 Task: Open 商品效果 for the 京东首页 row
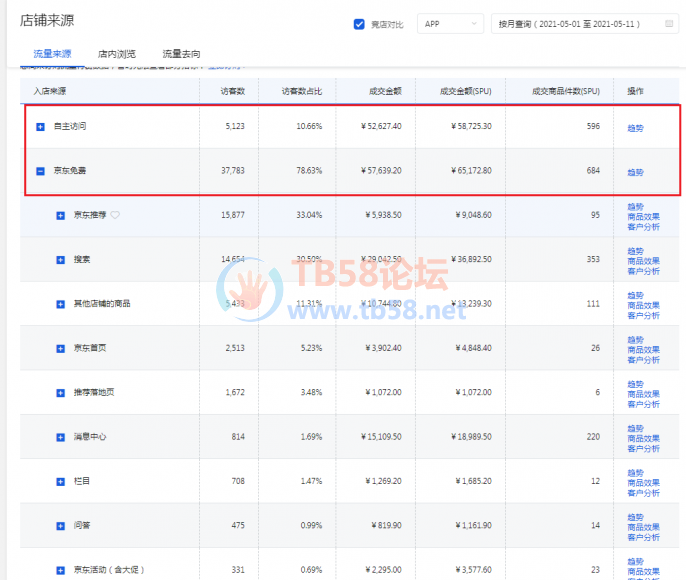[x=643, y=349]
